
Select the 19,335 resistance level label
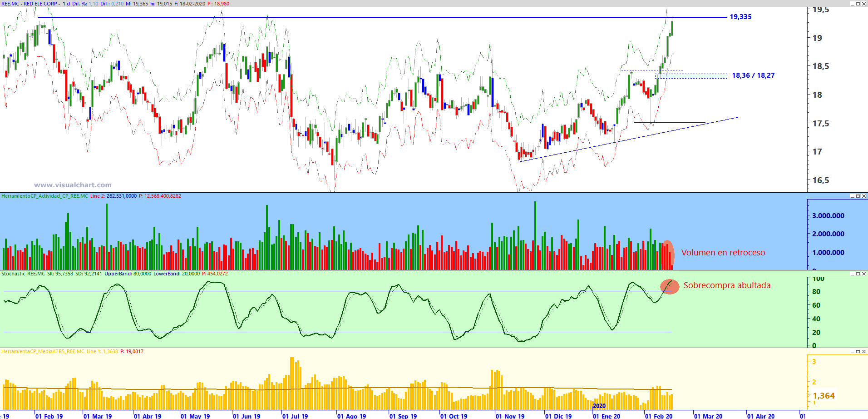click(740, 17)
